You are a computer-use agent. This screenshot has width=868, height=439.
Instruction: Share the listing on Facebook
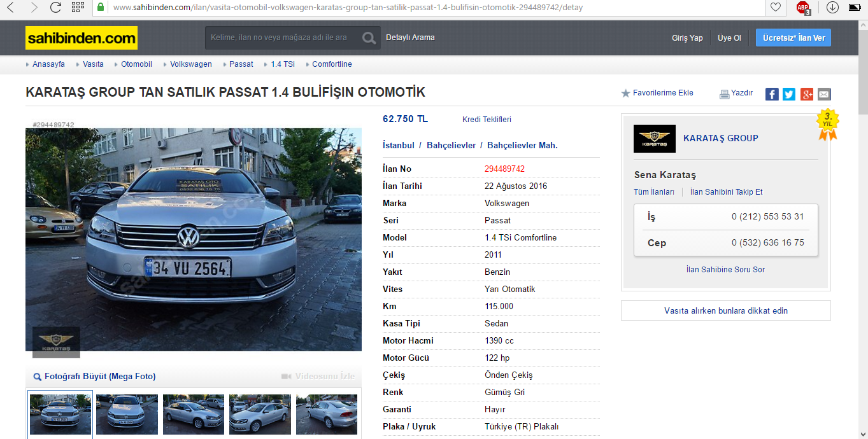pyautogui.click(x=772, y=94)
